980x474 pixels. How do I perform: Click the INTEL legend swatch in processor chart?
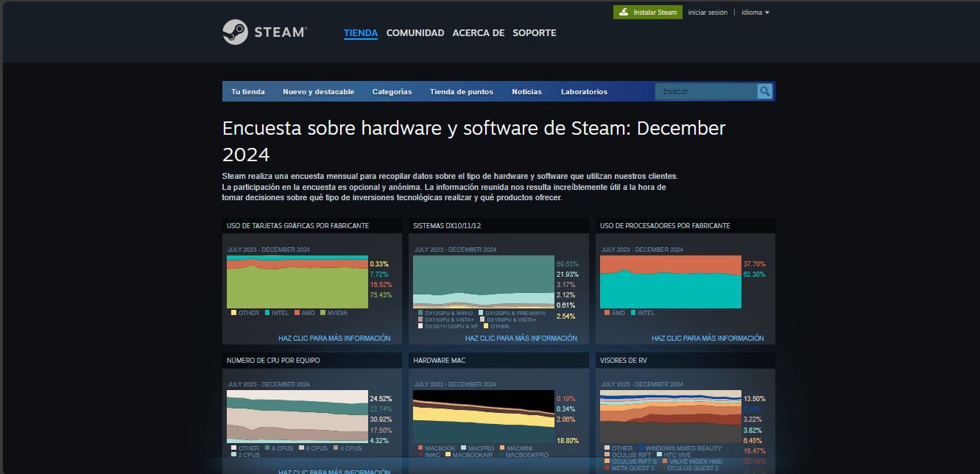point(633,313)
